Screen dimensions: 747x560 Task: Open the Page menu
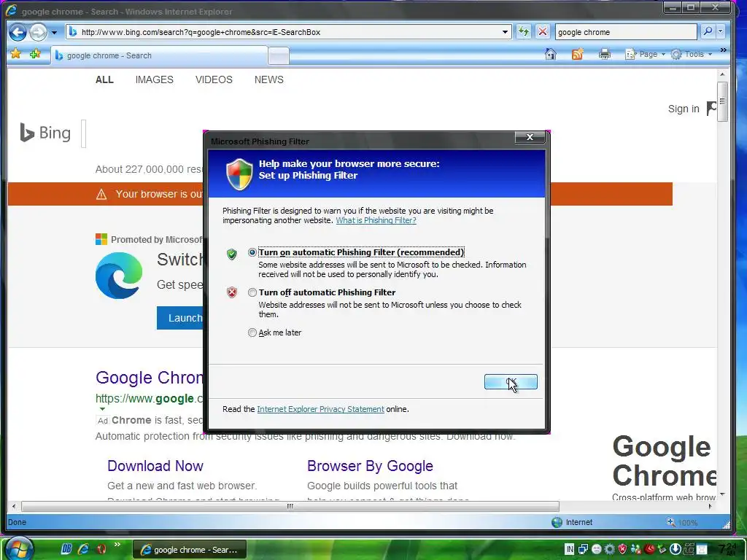click(x=645, y=54)
